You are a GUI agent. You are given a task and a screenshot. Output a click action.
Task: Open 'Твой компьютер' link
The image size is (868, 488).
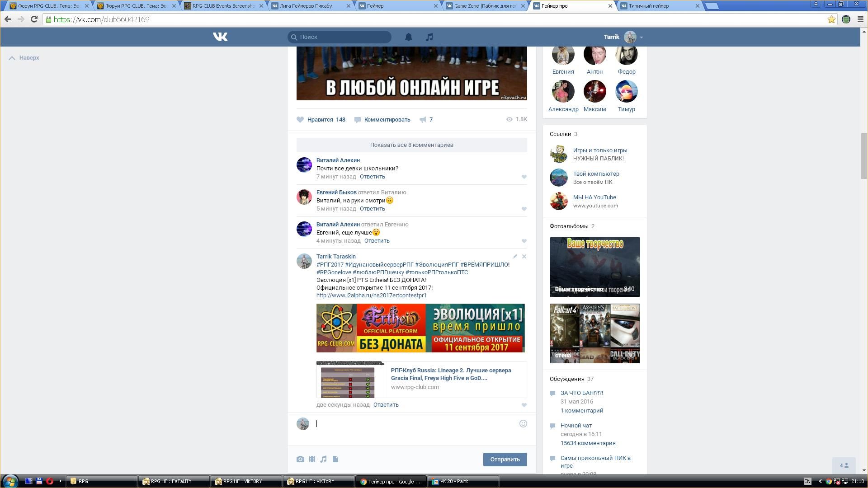pos(596,174)
